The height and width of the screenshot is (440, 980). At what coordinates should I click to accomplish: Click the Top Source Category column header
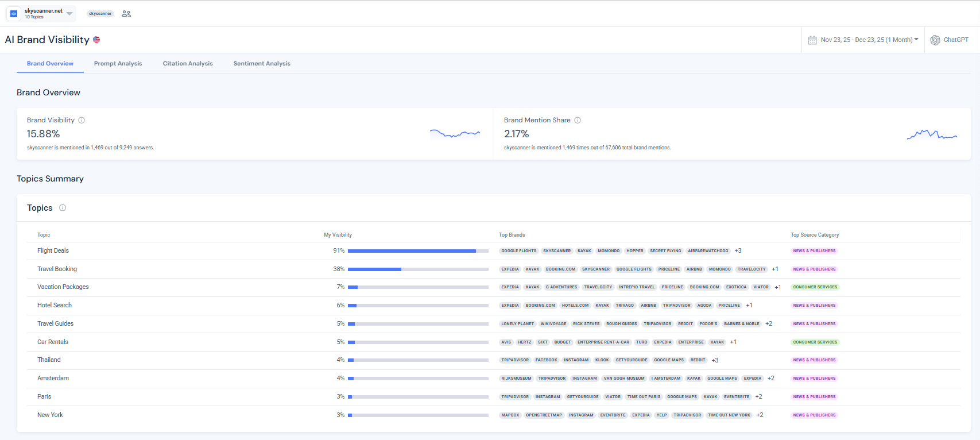click(815, 235)
